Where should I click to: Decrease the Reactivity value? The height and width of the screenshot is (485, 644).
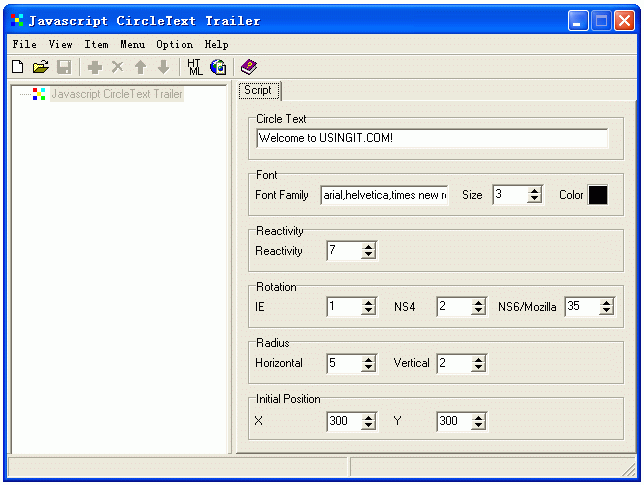[x=368, y=255]
